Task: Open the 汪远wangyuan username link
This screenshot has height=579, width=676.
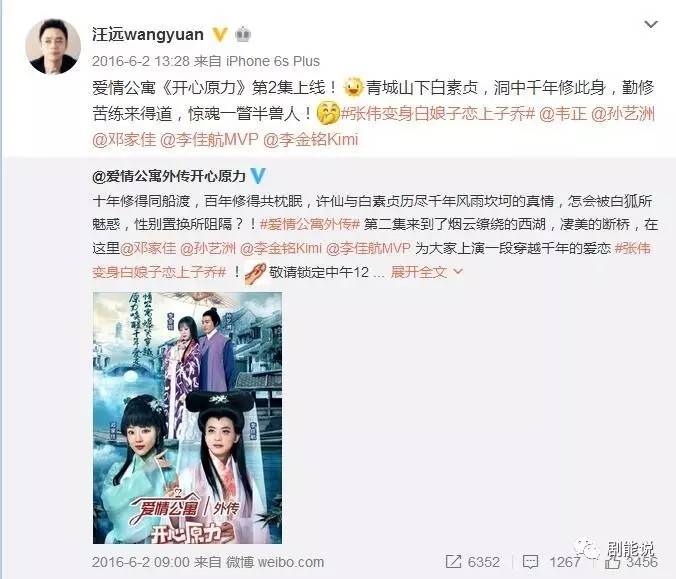Action: (148, 34)
